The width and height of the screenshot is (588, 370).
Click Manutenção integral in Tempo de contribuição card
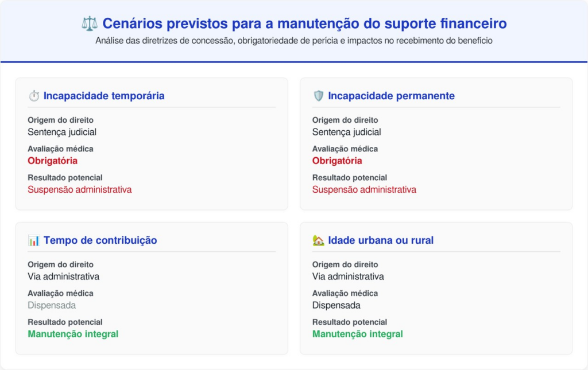(73, 334)
